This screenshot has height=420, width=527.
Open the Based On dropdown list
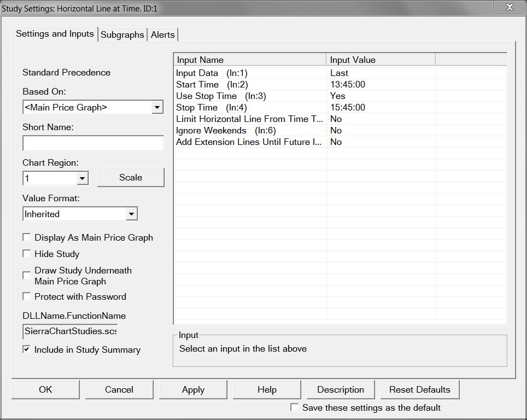(x=157, y=107)
